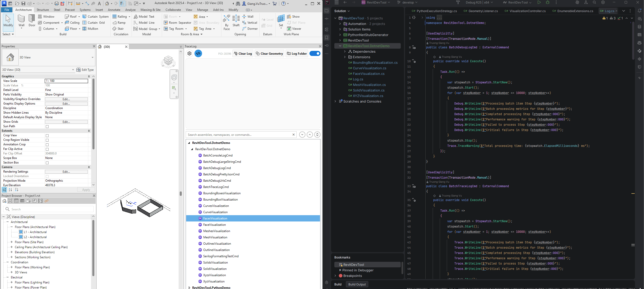The image size is (644, 289).
Task: Expand the Automation solution folder
Action: 340,24
